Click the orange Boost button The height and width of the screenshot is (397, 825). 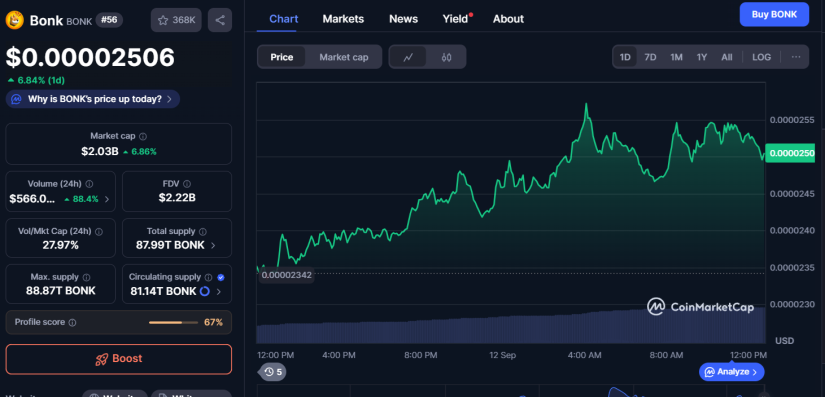[119, 359]
